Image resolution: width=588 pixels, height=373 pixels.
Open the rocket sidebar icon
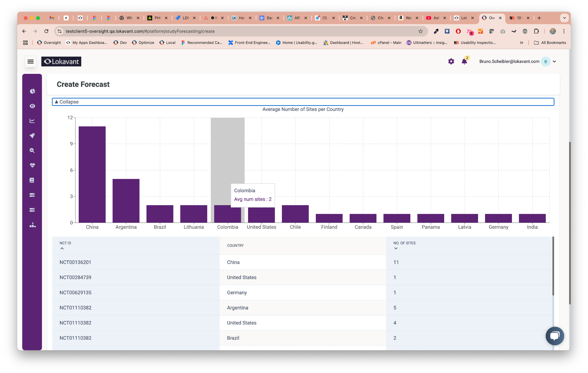32,136
